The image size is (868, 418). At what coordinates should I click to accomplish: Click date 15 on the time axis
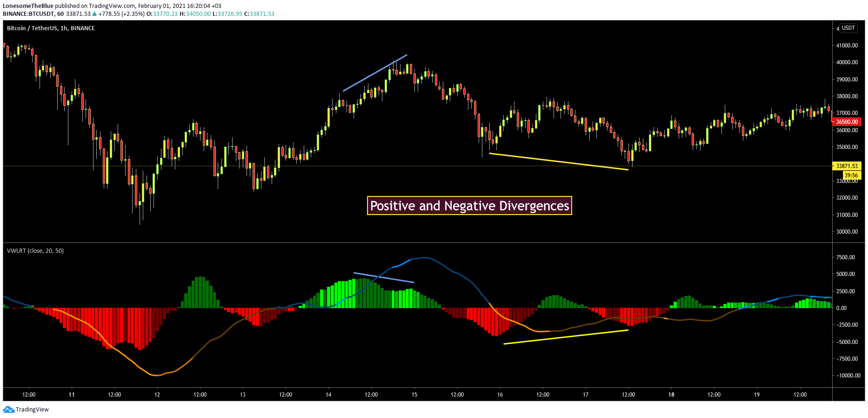tap(414, 395)
